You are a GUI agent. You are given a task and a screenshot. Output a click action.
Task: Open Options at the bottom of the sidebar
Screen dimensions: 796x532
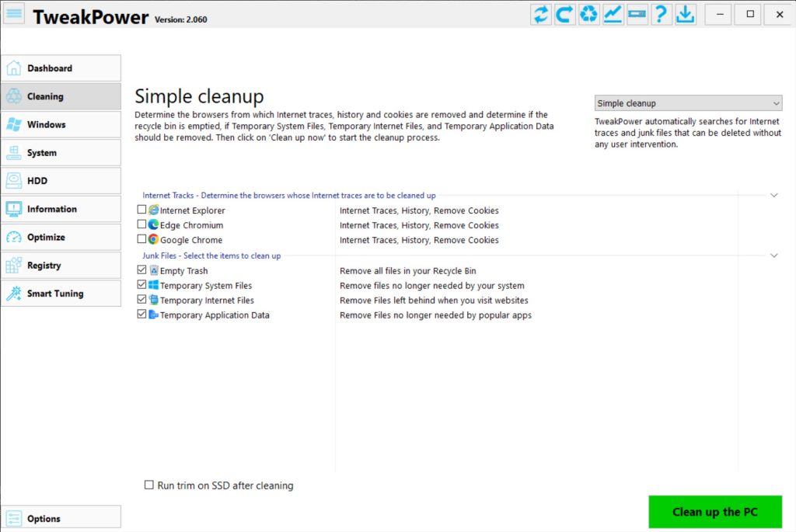click(x=61, y=518)
